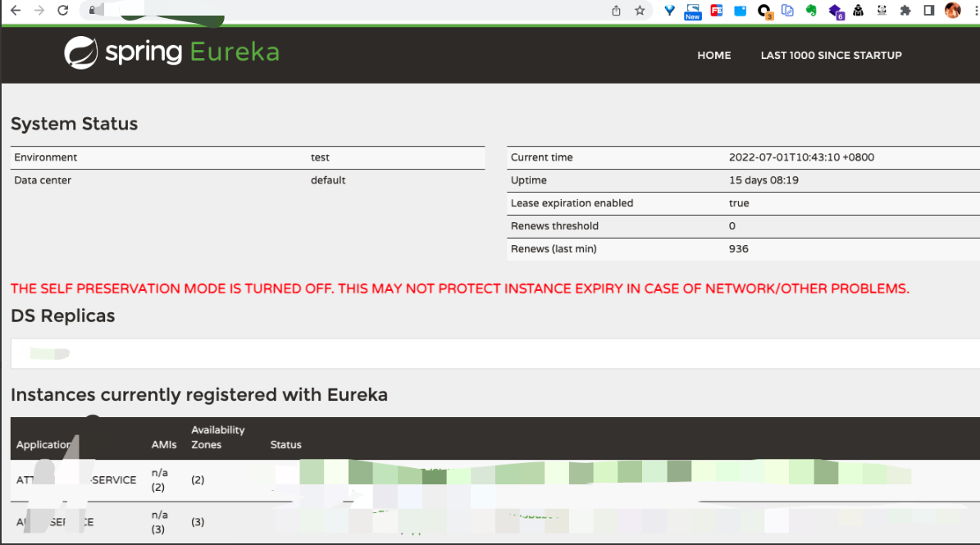The image size is (980, 545).
Task: Open the extension labeled New
Action: point(692,11)
